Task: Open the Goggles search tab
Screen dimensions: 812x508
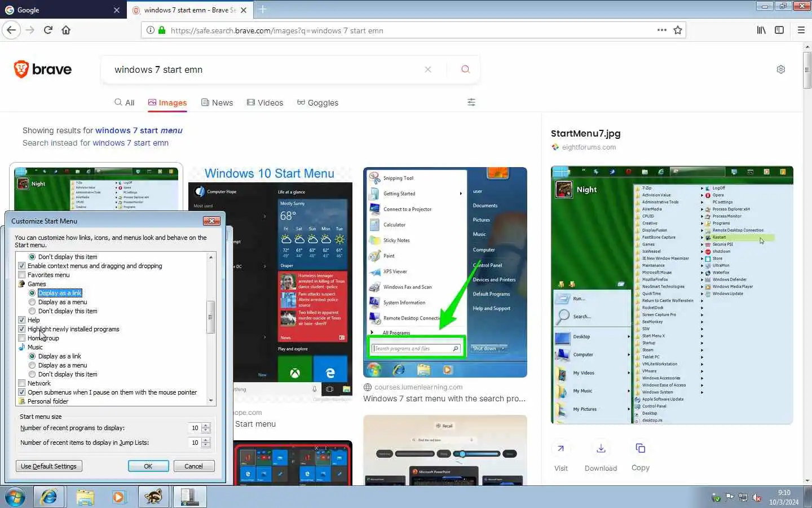Action: point(318,103)
